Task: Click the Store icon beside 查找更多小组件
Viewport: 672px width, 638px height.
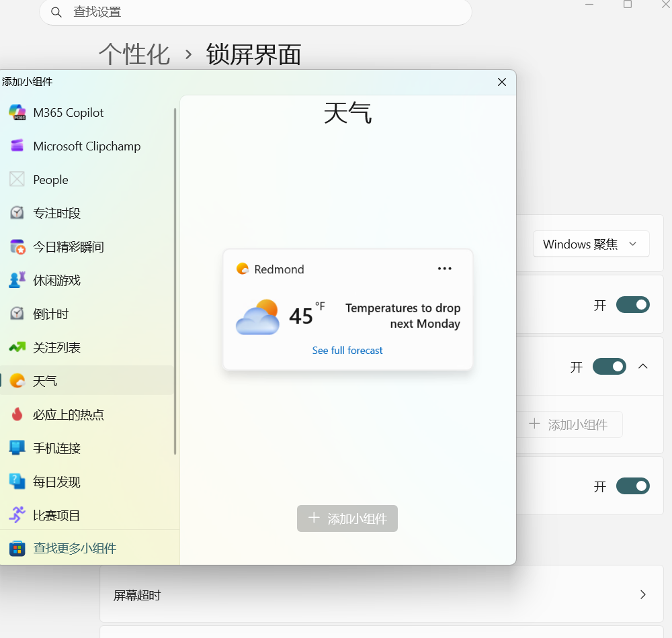Action: coord(17,549)
